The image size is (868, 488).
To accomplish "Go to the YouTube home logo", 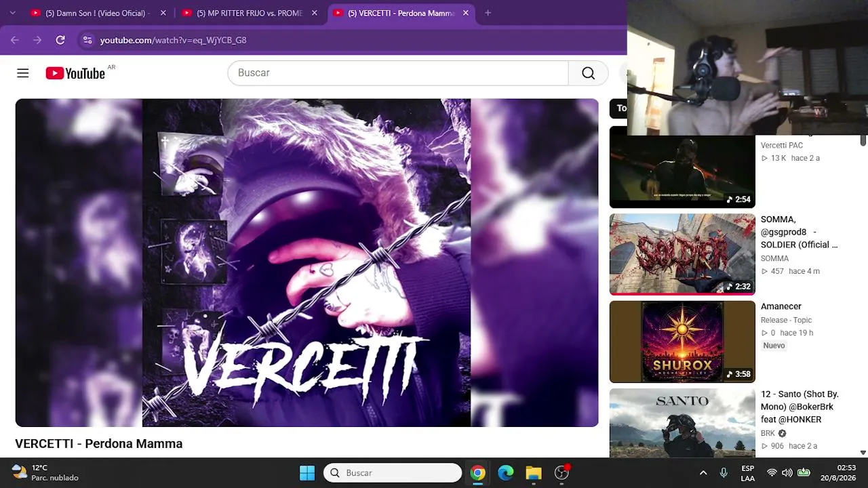I will click(x=75, y=73).
